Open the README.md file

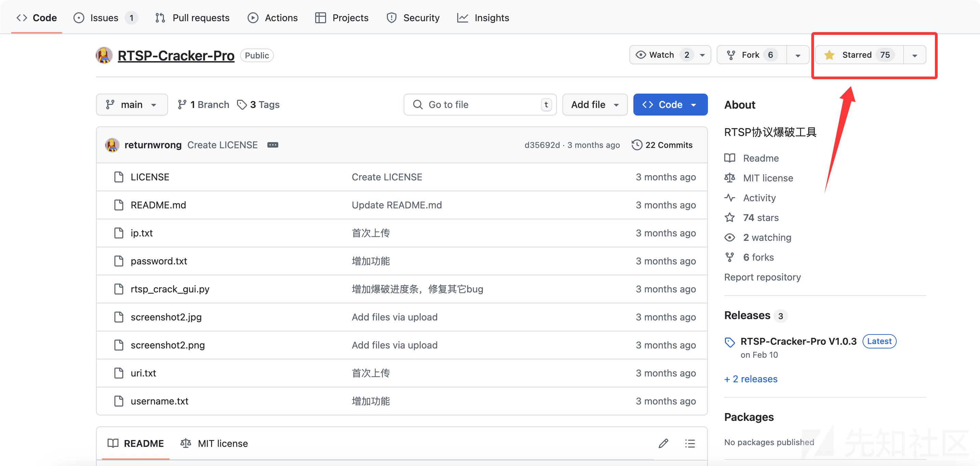point(158,205)
